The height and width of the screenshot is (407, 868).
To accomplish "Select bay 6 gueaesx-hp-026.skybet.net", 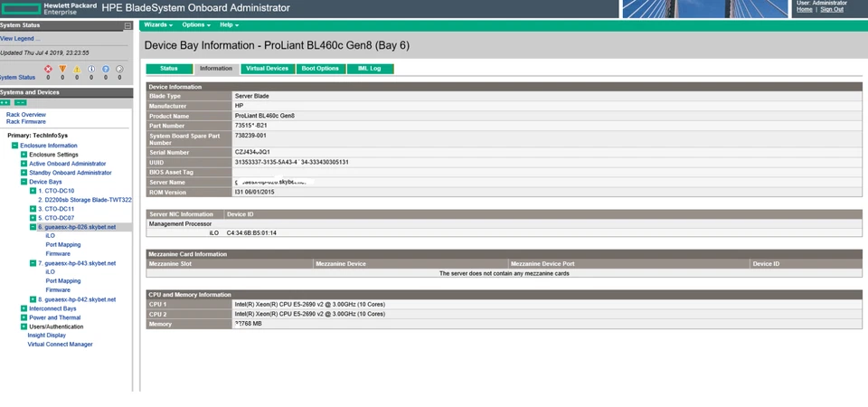I will pyautogui.click(x=77, y=227).
